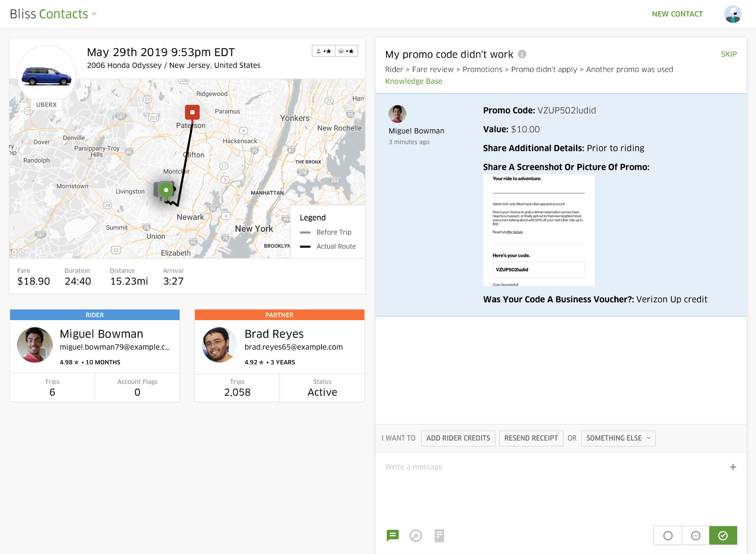The width and height of the screenshot is (756, 554).
Task: Click SKIP on the contact panel
Action: pyautogui.click(x=729, y=54)
